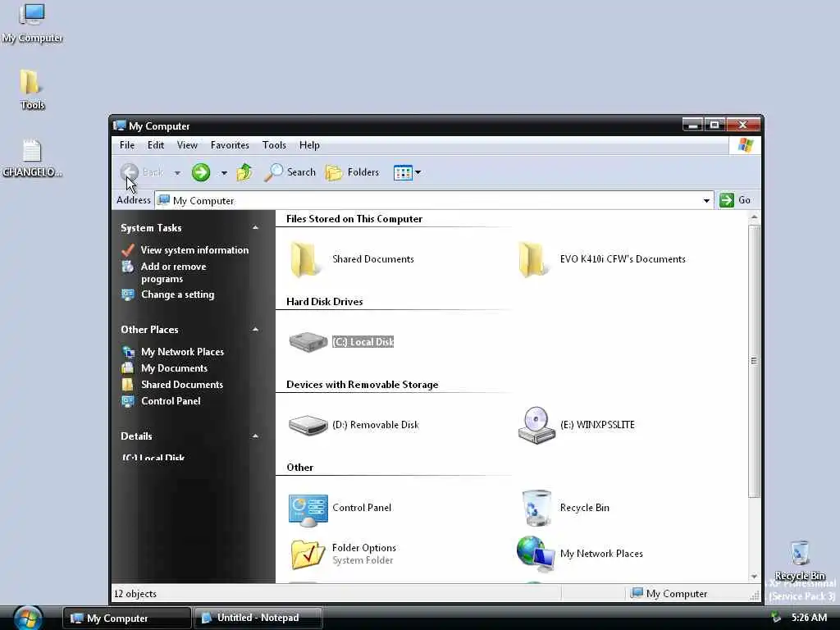Screen dimensions: 840x630
Task: Open My Documents in Other Places
Action: coord(174,368)
